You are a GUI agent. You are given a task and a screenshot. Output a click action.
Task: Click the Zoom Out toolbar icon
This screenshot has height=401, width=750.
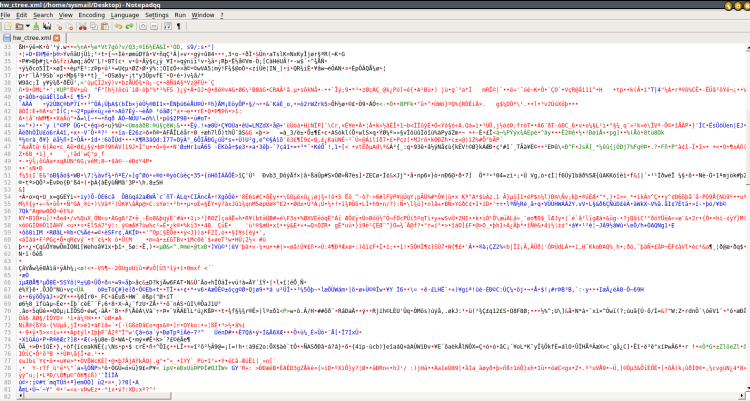click(x=154, y=26)
